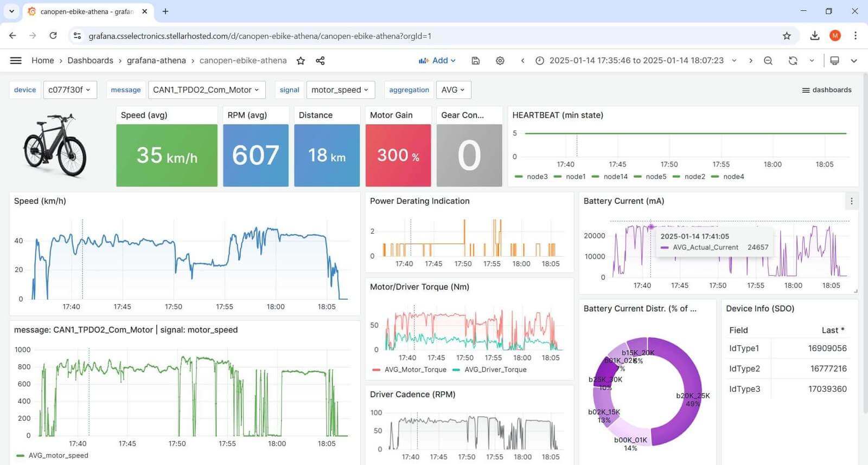Switch to TV view mode icon
The width and height of the screenshot is (868, 465).
(x=835, y=61)
